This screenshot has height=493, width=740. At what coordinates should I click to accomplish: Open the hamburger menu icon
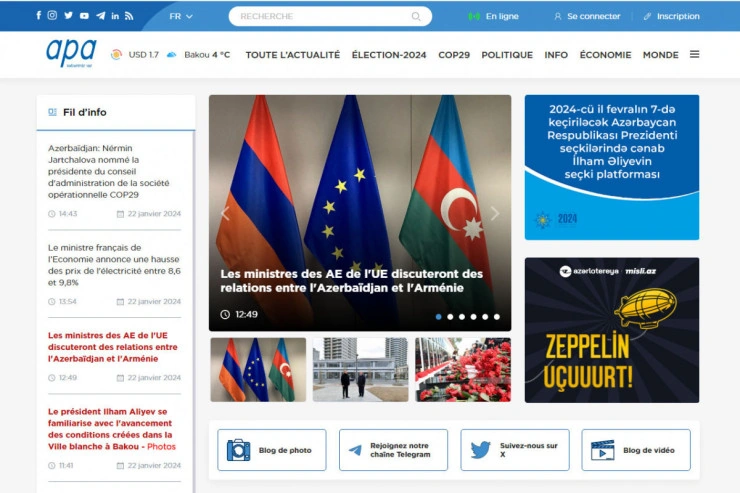pyautogui.click(x=694, y=55)
